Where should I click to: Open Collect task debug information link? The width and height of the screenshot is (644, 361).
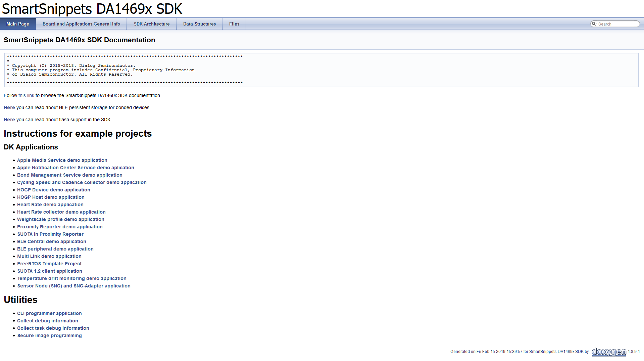(53, 328)
